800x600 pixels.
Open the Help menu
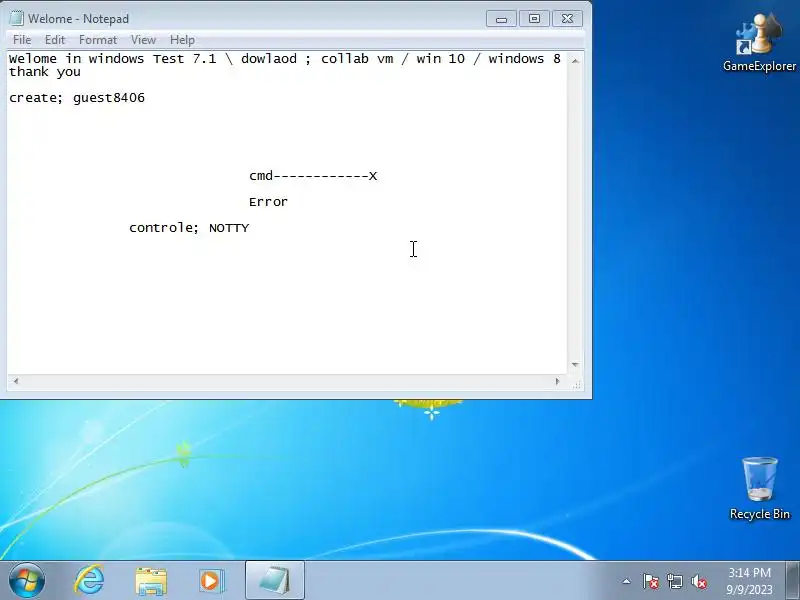click(182, 40)
